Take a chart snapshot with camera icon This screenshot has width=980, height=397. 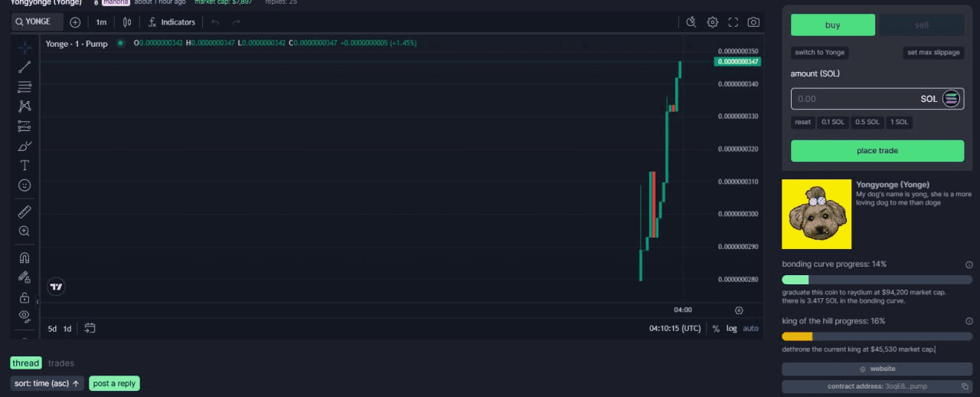pos(754,22)
